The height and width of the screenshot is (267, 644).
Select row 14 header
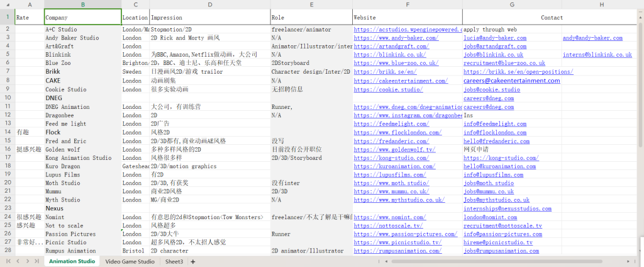[8, 132]
